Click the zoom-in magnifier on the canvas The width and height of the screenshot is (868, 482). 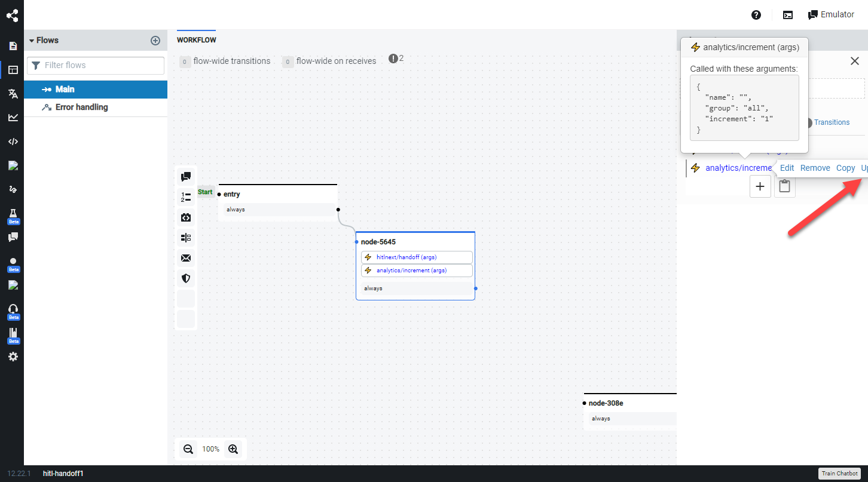tap(233, 449)
